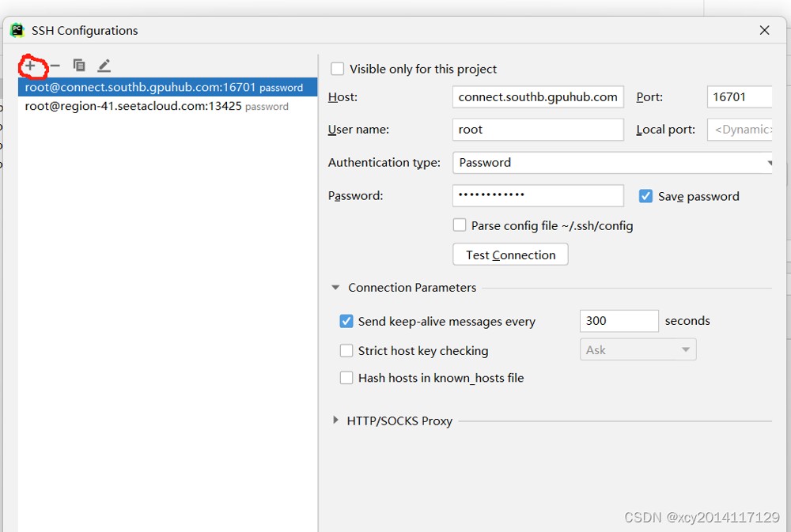
Task: Open the Ask host key dropdown
Action: (638, 349)
